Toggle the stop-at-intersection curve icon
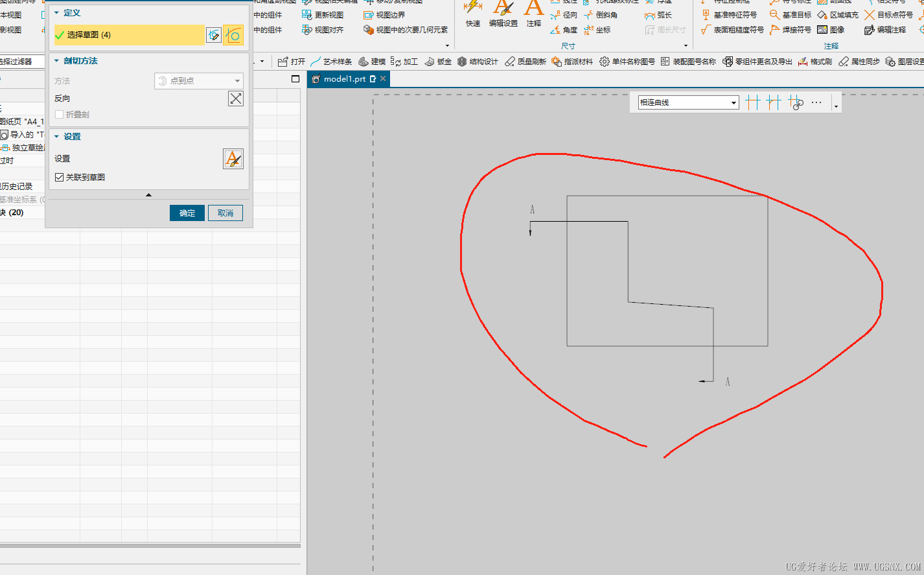This screenshot has height=575, width=924. [752, 102]
